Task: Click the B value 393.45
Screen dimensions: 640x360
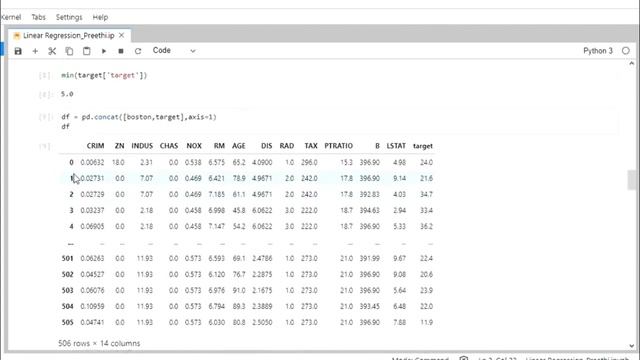Action: coord(369,306)
